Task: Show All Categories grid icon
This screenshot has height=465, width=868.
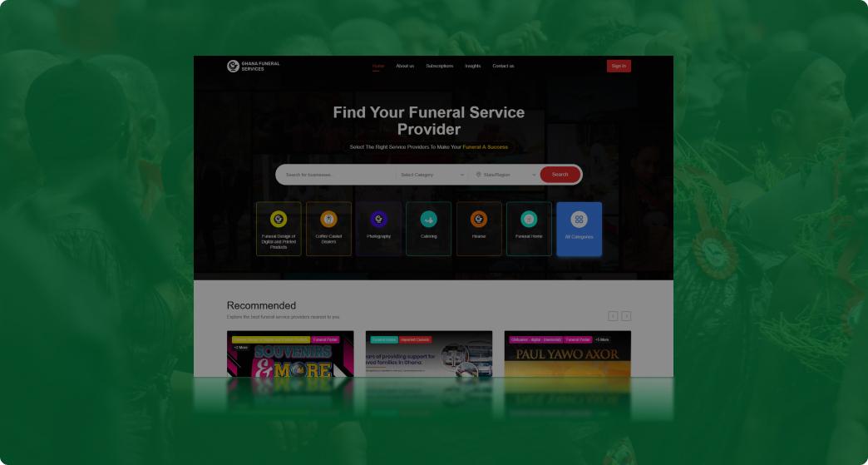Action: point(579,220)
